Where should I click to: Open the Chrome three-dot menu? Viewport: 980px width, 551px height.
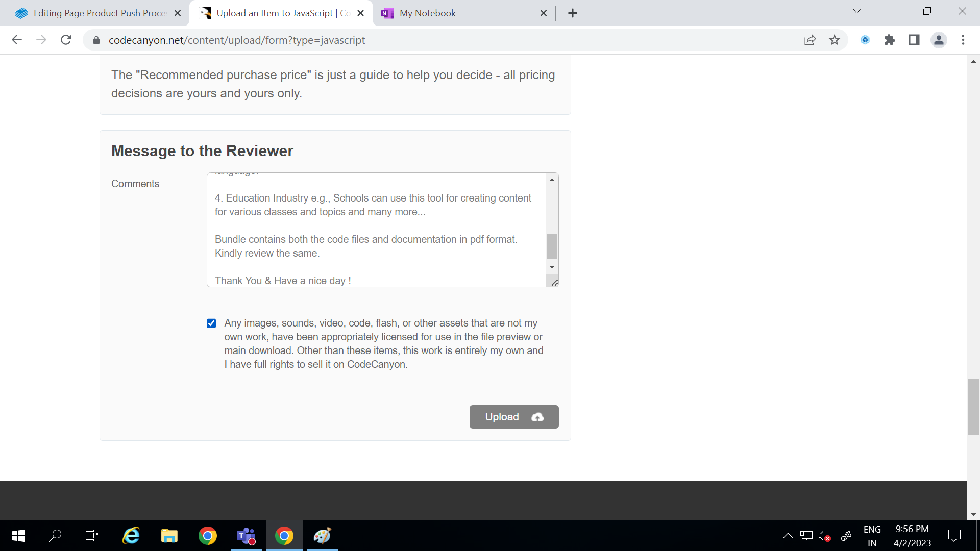coord(963,40)
